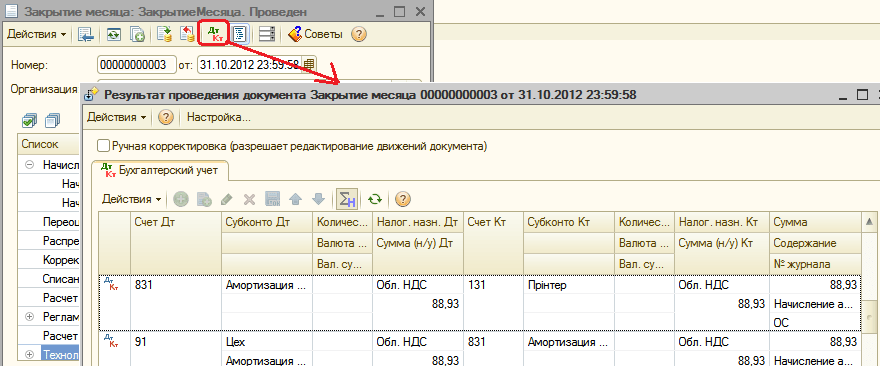Click the green refresh icon in table toolbar
Viewport: 880px width, 366px height.
pyautogui.click(x=375, y=199)
